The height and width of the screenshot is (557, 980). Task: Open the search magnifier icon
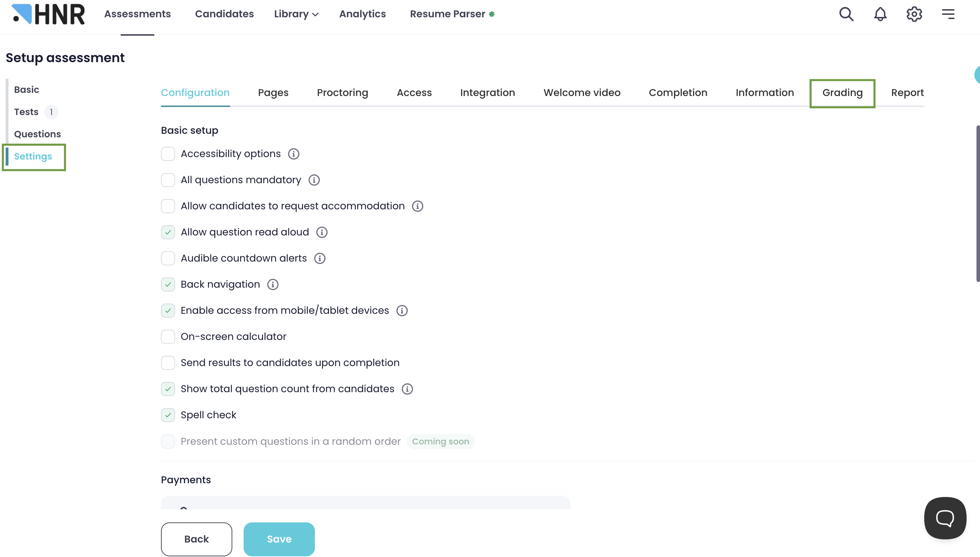coord(846,14)
